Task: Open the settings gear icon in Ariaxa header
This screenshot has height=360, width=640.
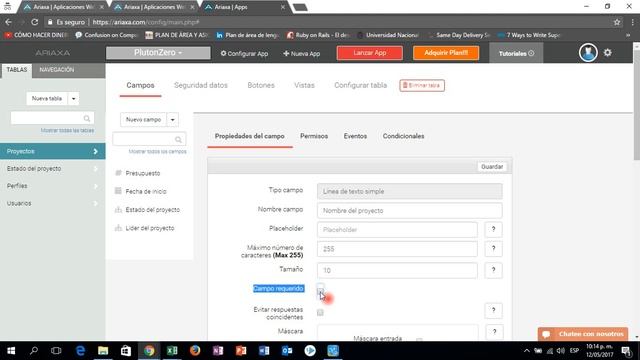Action: (x=607, y=53)
